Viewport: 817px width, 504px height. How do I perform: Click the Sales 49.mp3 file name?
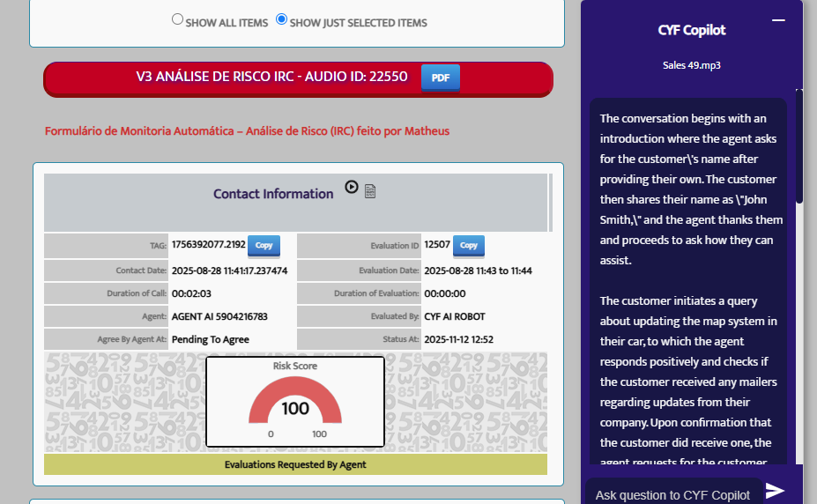692,65
